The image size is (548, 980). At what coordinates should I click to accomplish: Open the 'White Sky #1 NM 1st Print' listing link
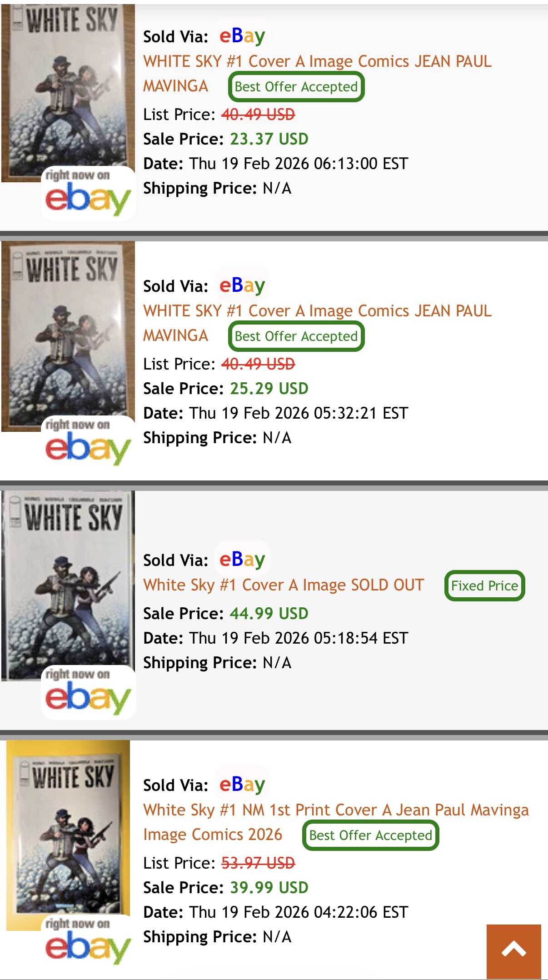tap(336, 810)
